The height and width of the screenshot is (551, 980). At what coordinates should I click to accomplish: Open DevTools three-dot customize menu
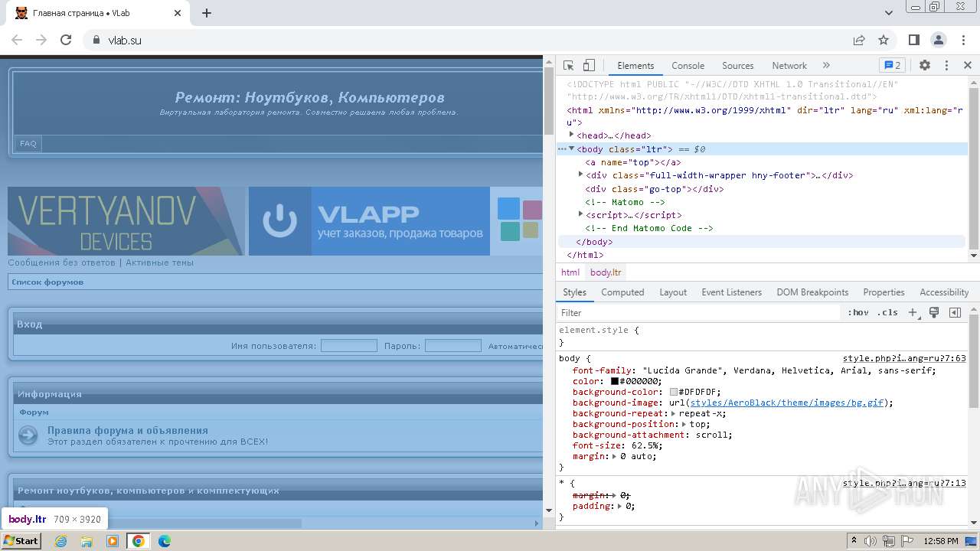click(946, 66)
